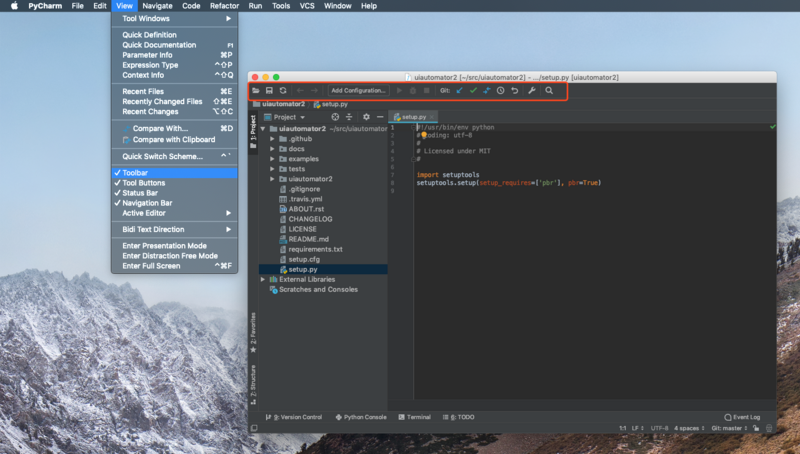Image resolution: width=800 pixels, height=454 pixels.
Task: Open Git Show History clock icon
Action: (x=501, y=90)
